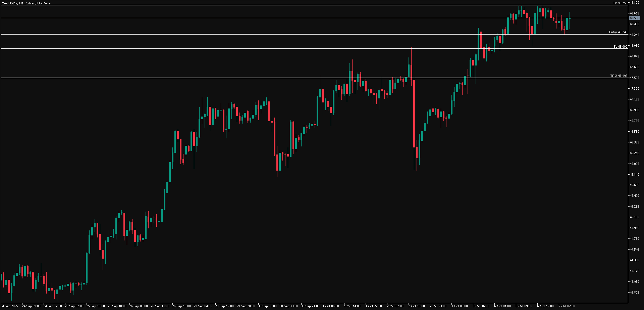Click the 1 Oct 14:00 time label
The height and width of the screenshot is (310, 644).
pos(352,306)
